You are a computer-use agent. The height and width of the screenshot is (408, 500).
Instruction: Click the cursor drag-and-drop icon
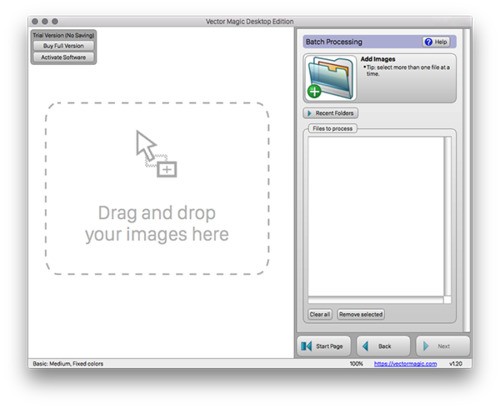pos(156,154)
